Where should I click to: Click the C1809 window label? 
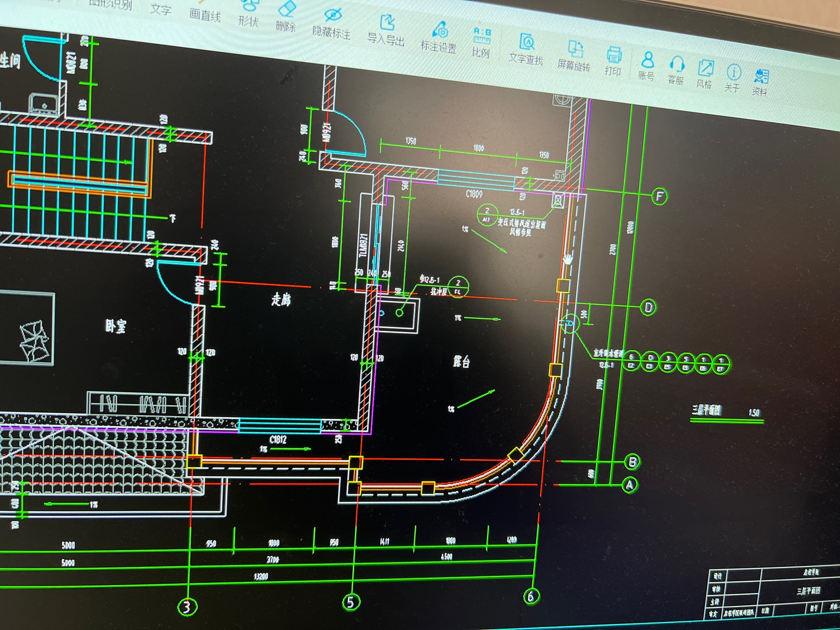tap(475, 194)
